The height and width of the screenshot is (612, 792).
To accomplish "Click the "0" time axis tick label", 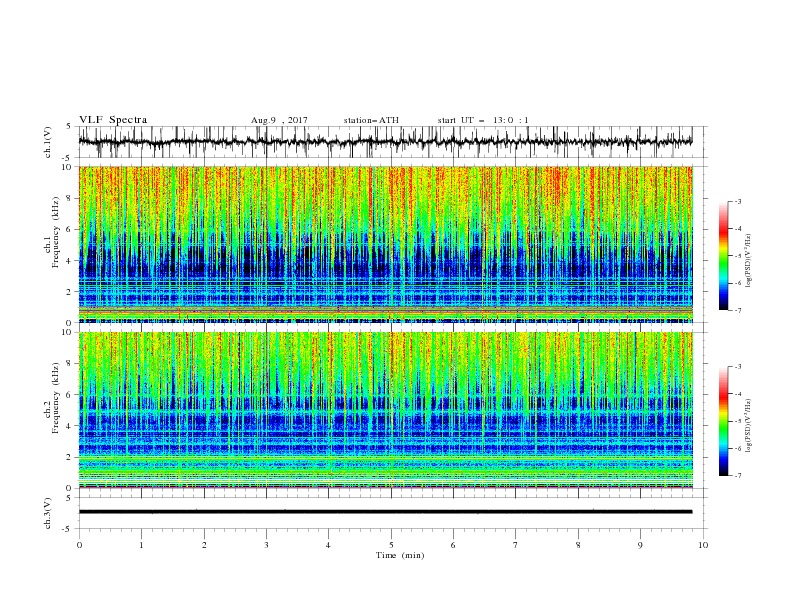I will coord(79,545).
